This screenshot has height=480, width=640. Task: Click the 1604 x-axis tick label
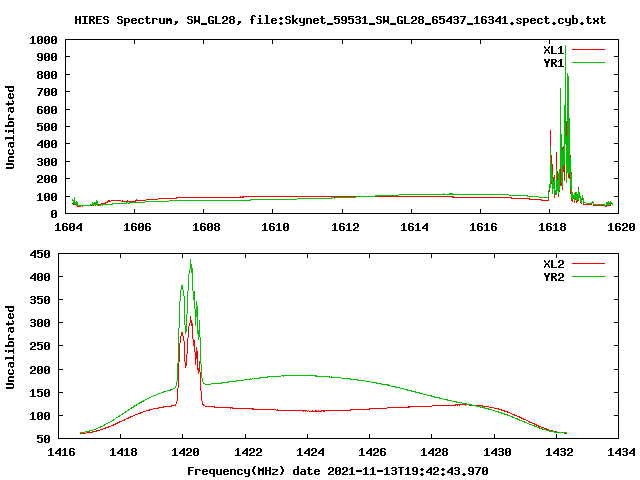(68, 227)
